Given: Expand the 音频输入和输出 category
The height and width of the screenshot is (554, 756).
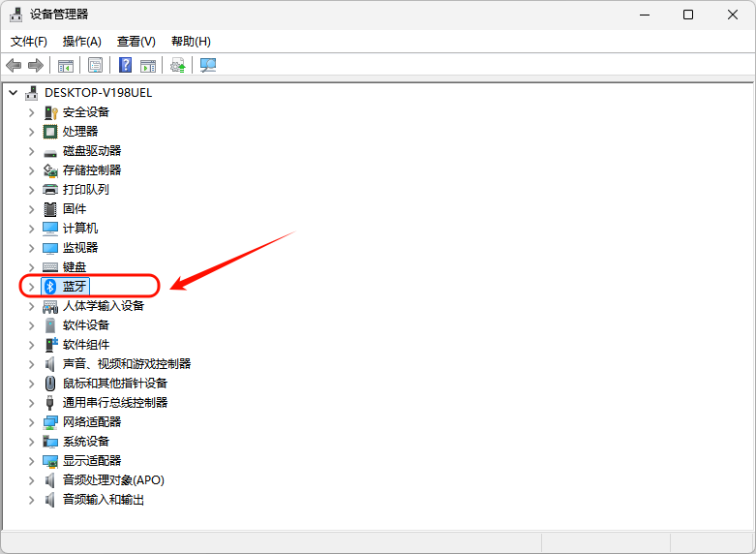Looking at the screenshot, I should point(31,500).
